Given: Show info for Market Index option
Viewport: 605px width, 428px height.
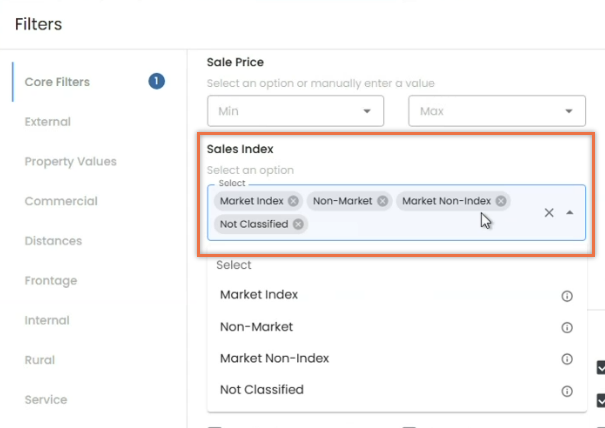Looking at the screenshot, I should coord(567,296).
